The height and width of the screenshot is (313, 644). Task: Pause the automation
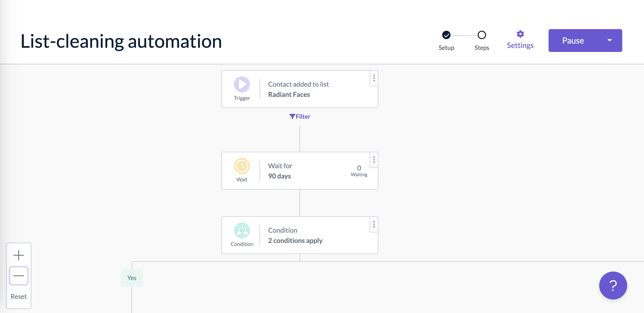[x=574, y=40]
